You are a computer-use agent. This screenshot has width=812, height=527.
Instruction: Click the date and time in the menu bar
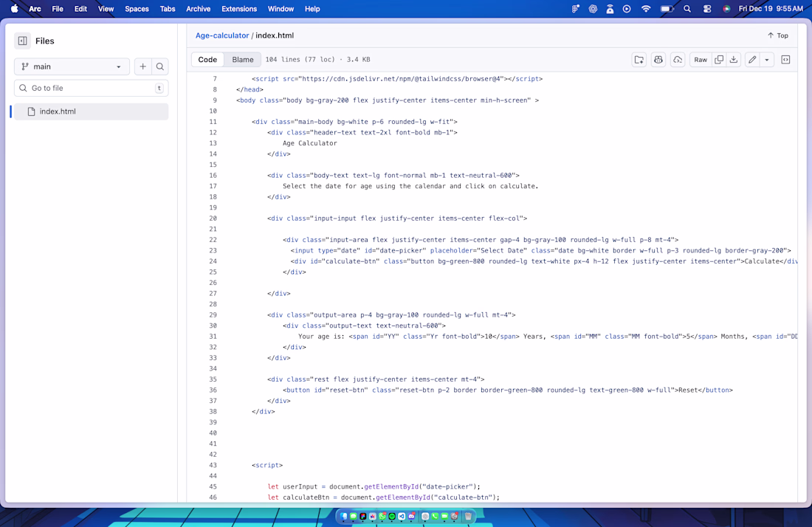tap(771, 9)
